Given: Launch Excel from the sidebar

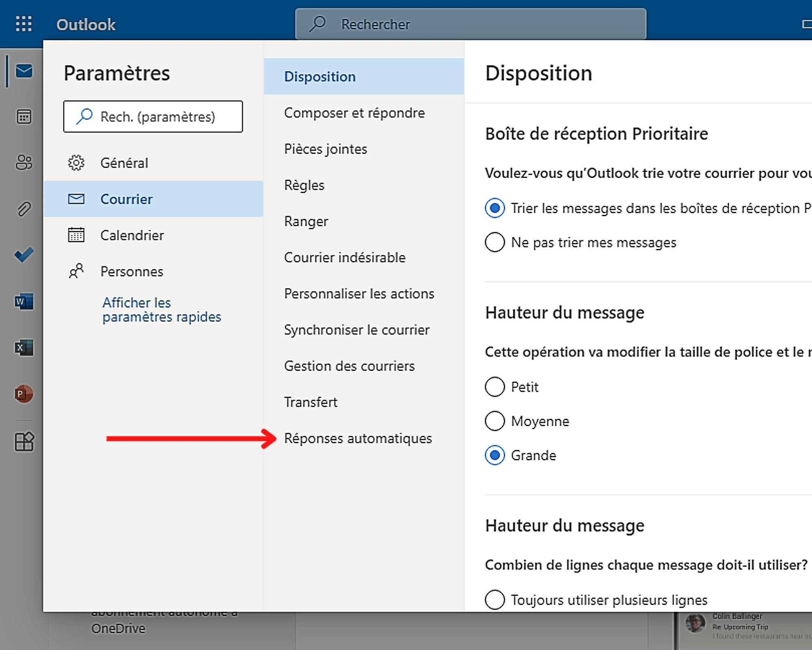Looking at the screenshot, I should [24, 348].
